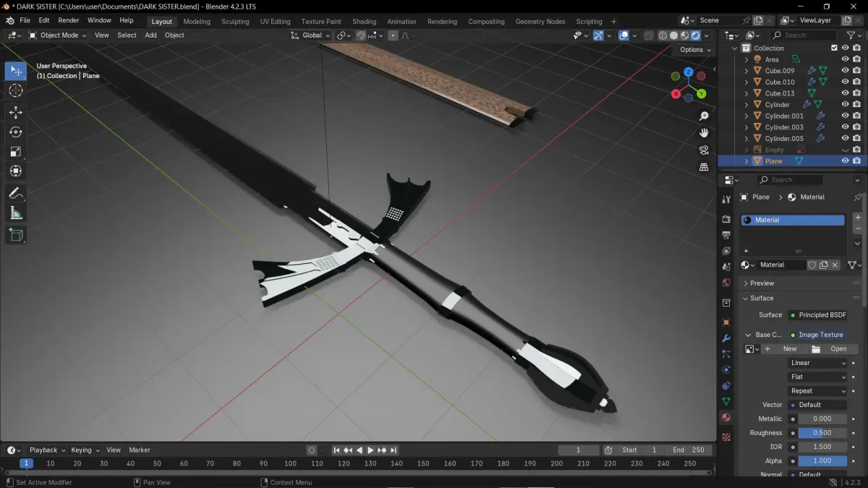
Task: Switch to the Shading workspace tab
Action: pyautogui.click(x=365, y=22)
